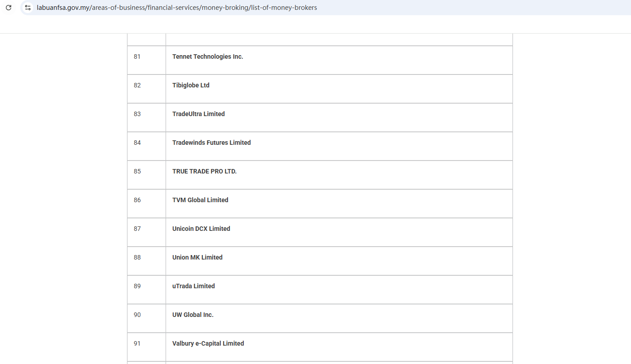631x364 pixels.
Task: Select the name Unicoin DCX Limited
Action: point(201,229)
